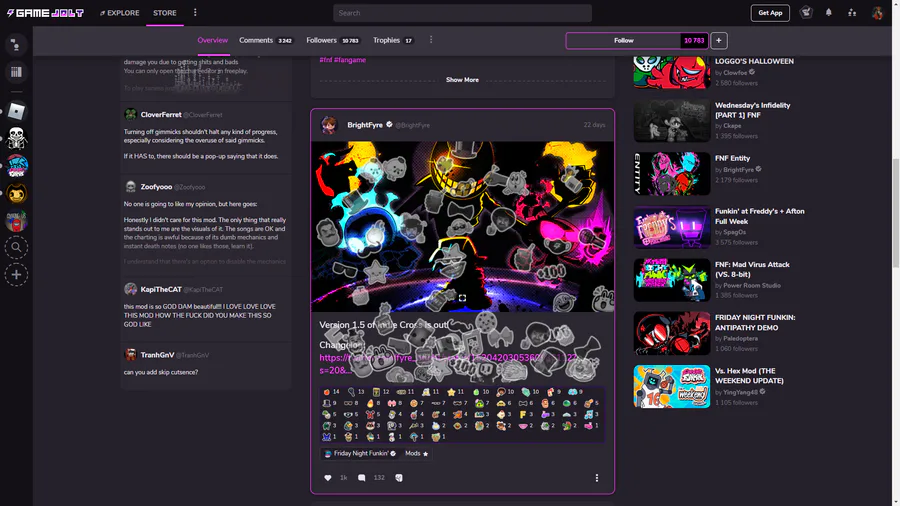Click BrightFyre's avatar on the post

click(329, 124)
